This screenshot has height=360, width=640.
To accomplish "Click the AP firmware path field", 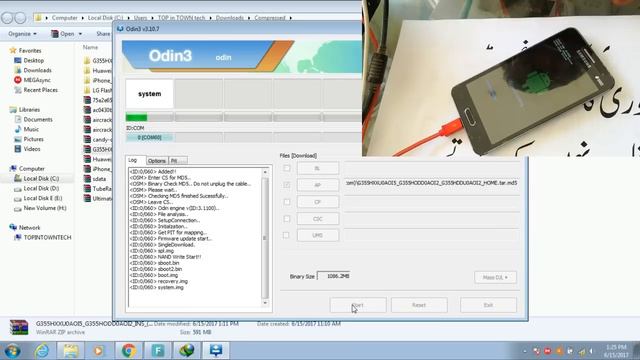I will pyautogui.click(x=431, y=183).
